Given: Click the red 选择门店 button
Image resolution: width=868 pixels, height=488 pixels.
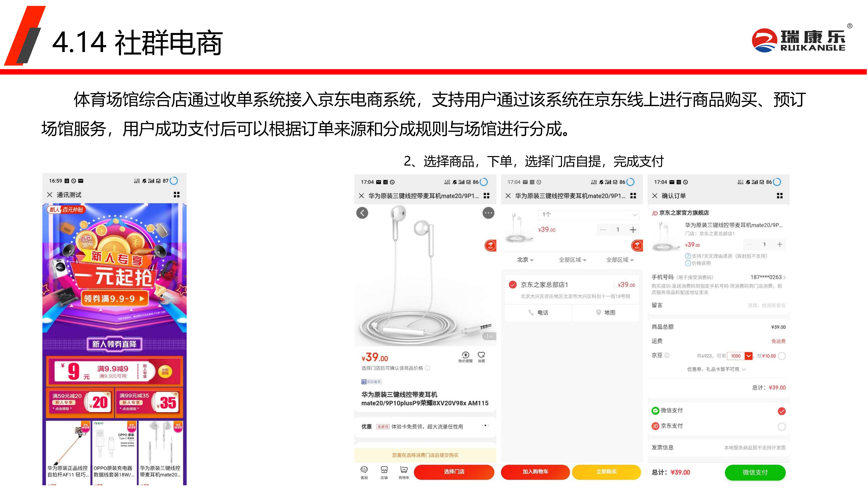Looking at the screenshot, I should click(454, 472).
